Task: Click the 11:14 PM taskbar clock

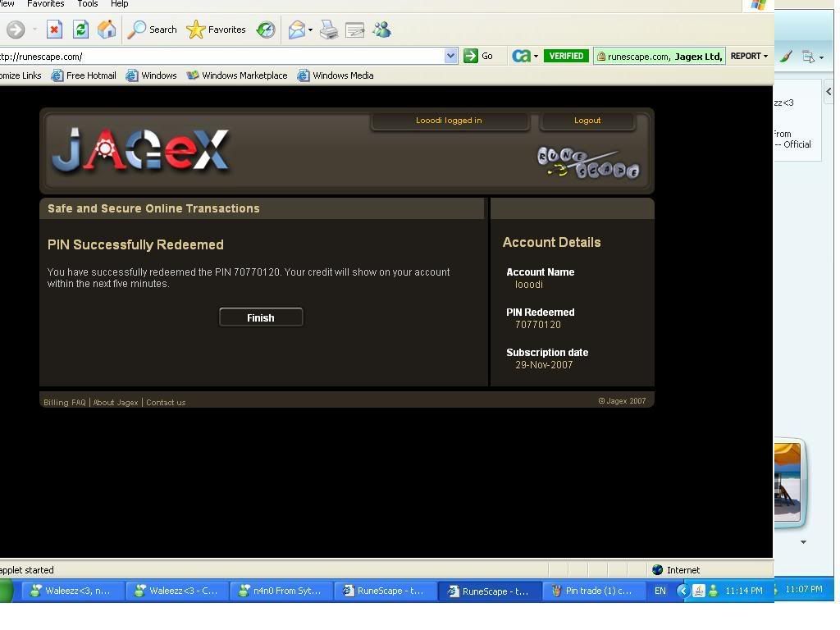Action: click(x=743, y=591)
